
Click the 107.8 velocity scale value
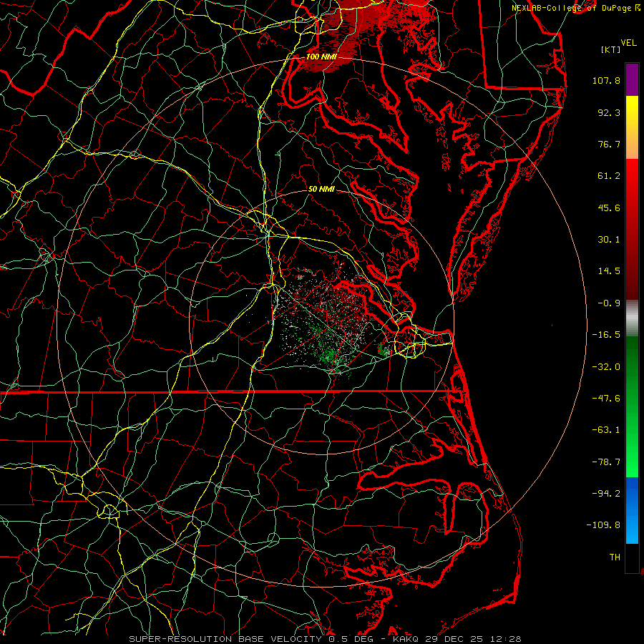[606, 80]
